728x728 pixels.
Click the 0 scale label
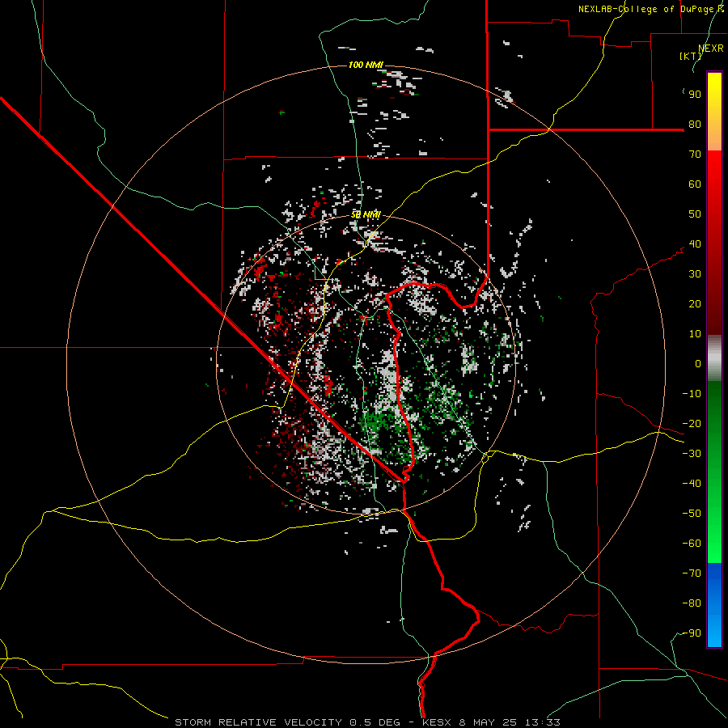pyautogui.click(x=698, y=364)
